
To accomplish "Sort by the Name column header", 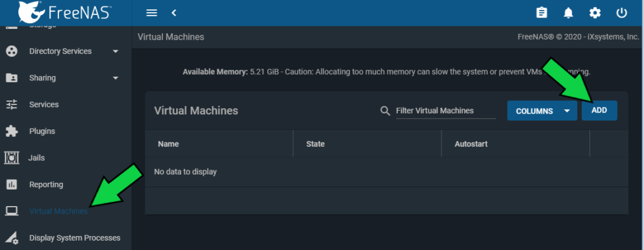I will 169,144.
